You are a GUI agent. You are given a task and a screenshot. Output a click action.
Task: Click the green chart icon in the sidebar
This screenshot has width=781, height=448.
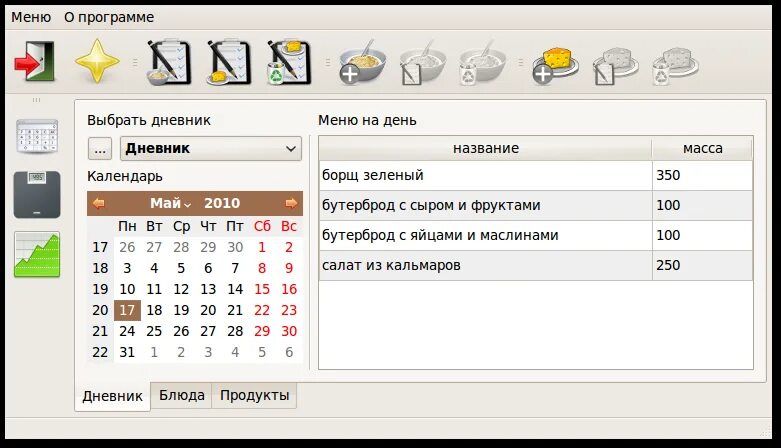pyautogui.click(x=37, y=254)
